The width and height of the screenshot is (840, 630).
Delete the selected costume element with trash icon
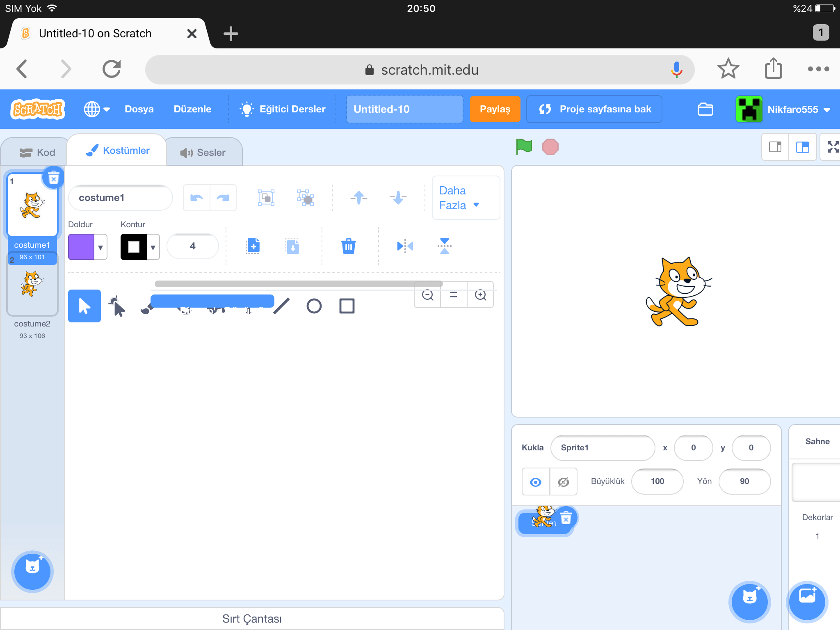click(x=349, y=246)
